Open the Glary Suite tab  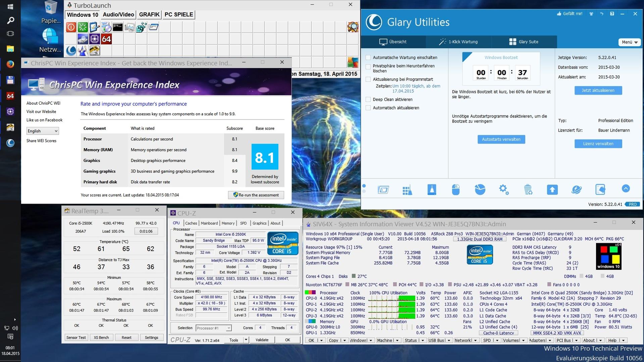click(x=524, y=42)
